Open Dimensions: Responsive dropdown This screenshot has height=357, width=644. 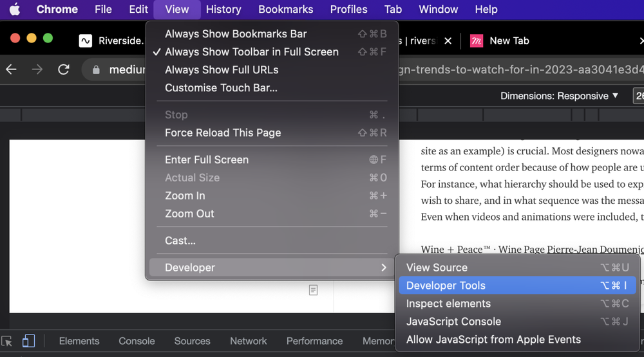[560, 96]
